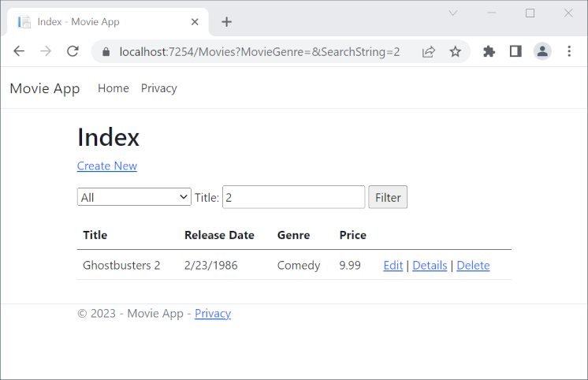Select the 9.99 price cell

click(x=350, y=266)
